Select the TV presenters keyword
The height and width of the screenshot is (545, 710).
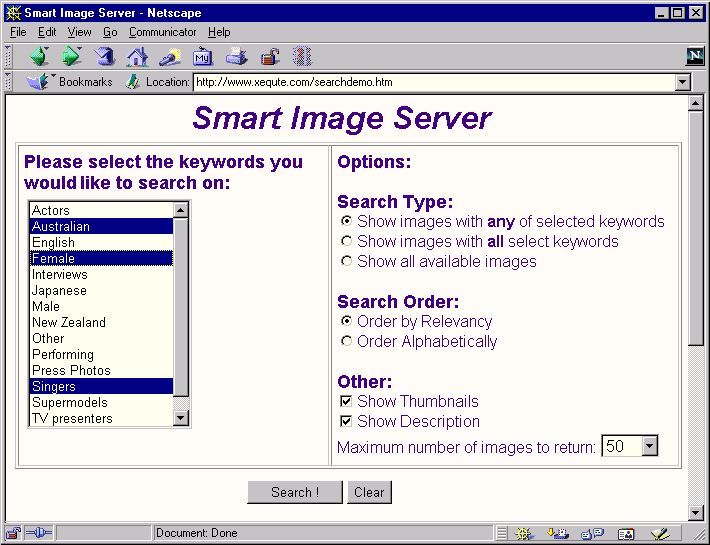[x=101, y=418]
